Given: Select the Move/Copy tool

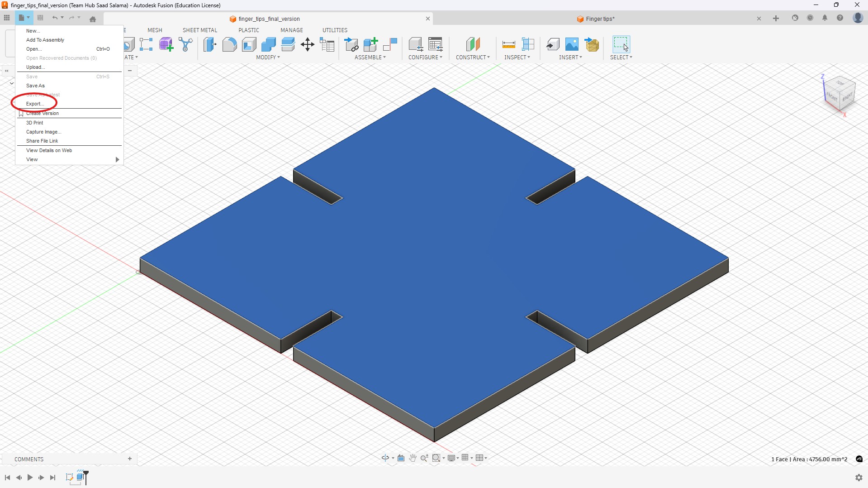Looking at the screenshot, I should point(308,44).
